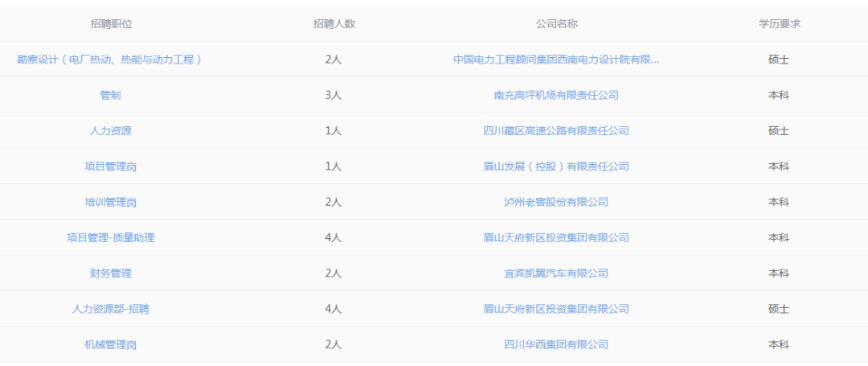
Task: Select 硕士 in the 四川藏区高速公路 row
Action: point(779,130)
